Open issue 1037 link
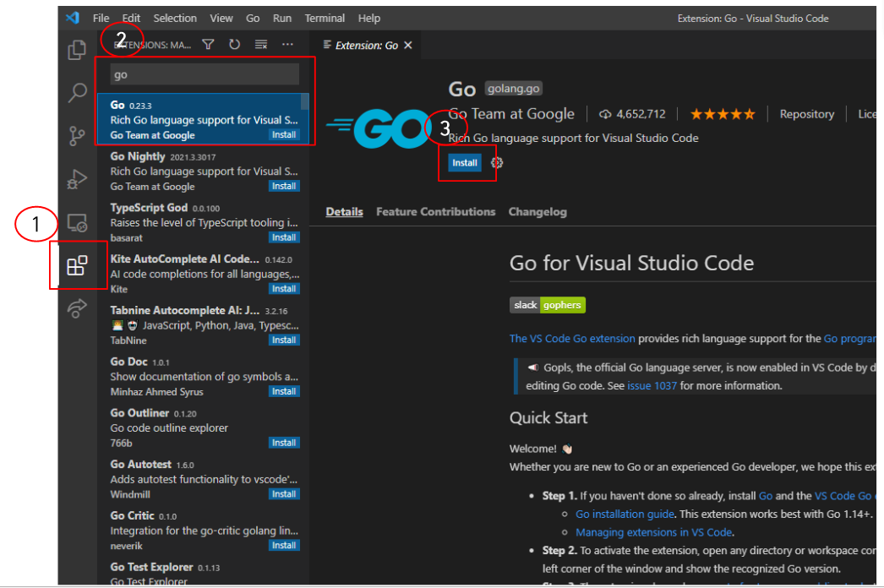Viewport: 884px width, 588px height. click(652, 386)
